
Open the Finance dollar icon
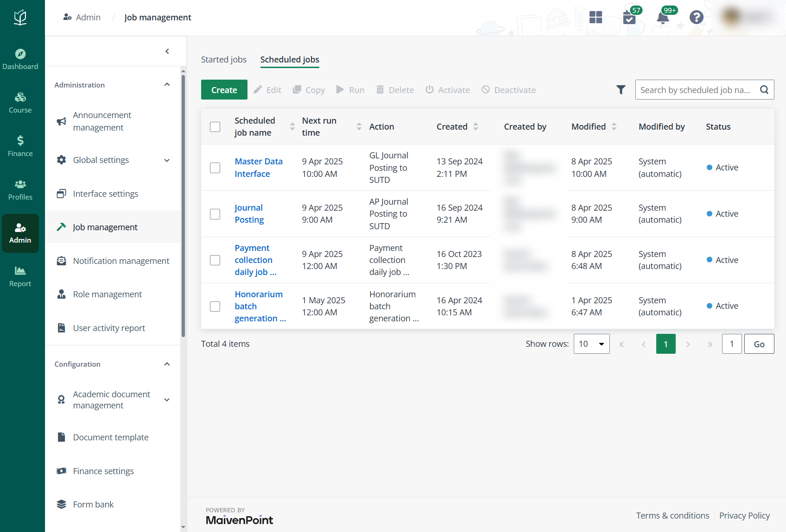[x=20, y=146]
